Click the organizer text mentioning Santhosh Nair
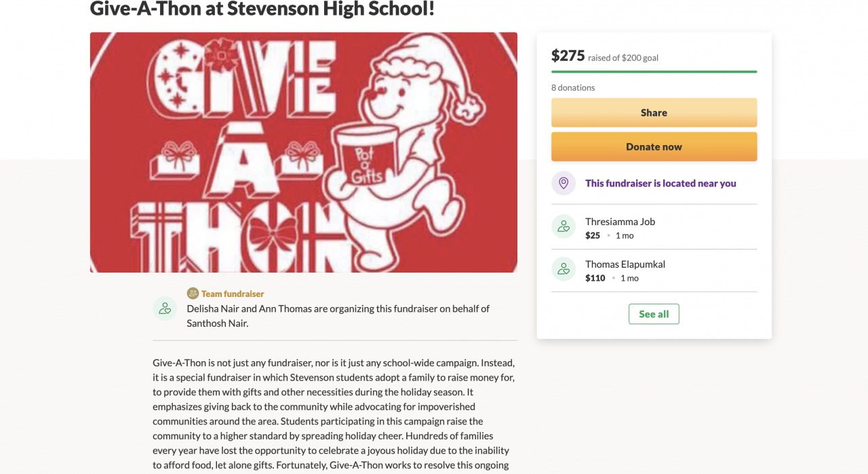The image size is (868, 474). [338, 316]
